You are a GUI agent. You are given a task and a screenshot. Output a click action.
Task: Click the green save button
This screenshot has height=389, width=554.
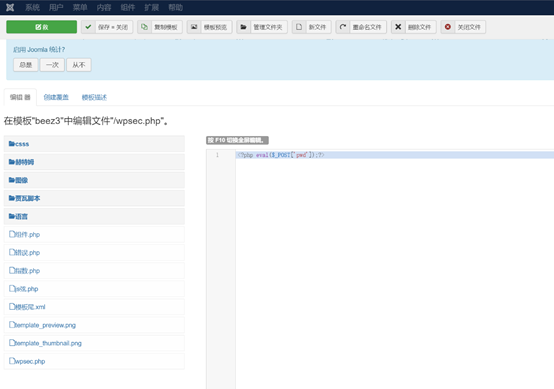click(x=42, y=27)
